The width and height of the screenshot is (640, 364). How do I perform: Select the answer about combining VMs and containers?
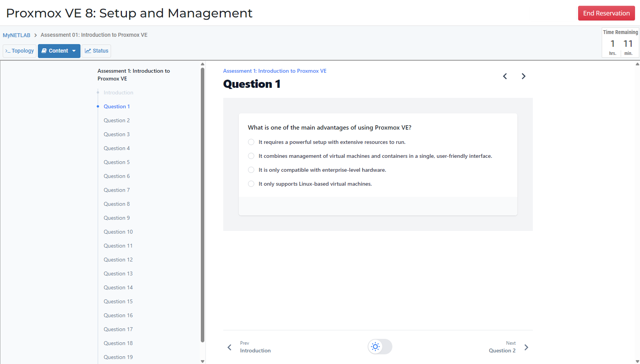click(251, 156)
